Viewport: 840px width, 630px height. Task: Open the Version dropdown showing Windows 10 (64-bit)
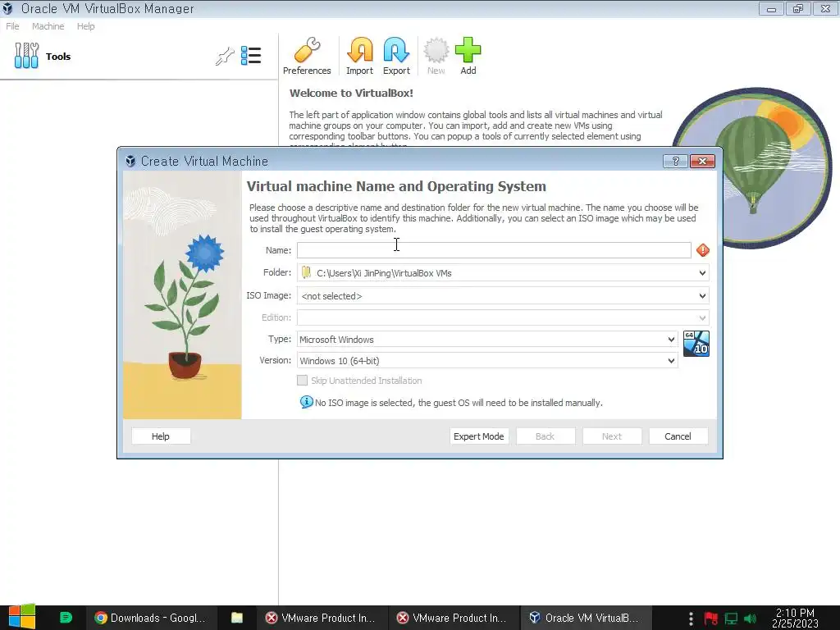487,361
